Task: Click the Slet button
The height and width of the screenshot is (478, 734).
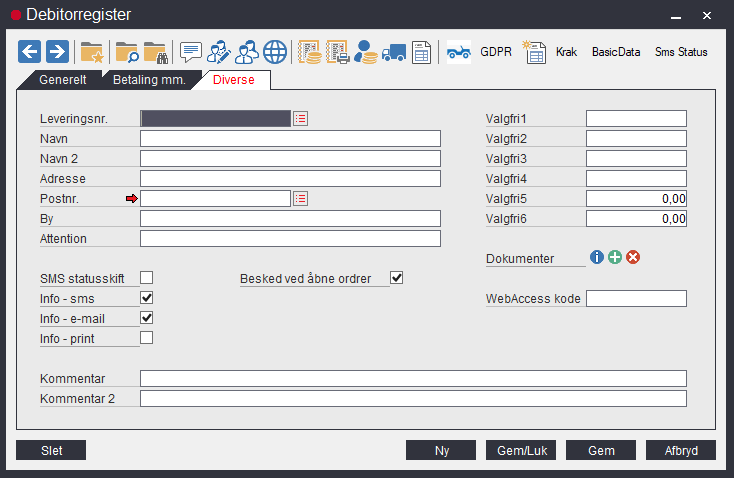Action: (51, 450)
